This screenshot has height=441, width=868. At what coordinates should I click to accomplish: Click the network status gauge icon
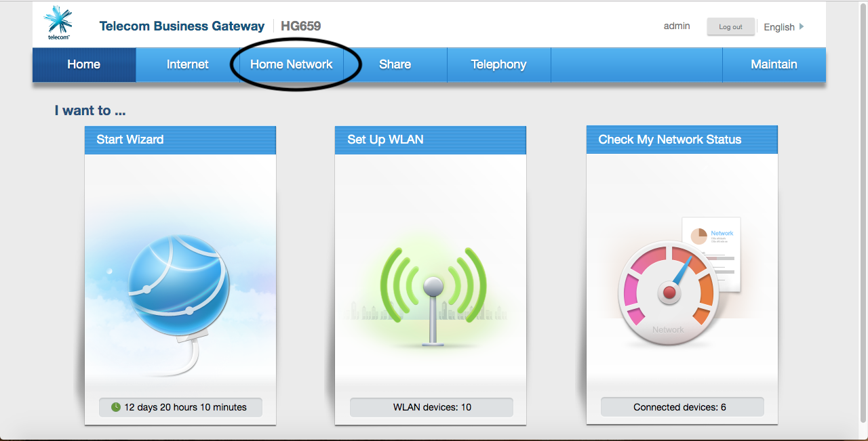click(x=667, y=291)
